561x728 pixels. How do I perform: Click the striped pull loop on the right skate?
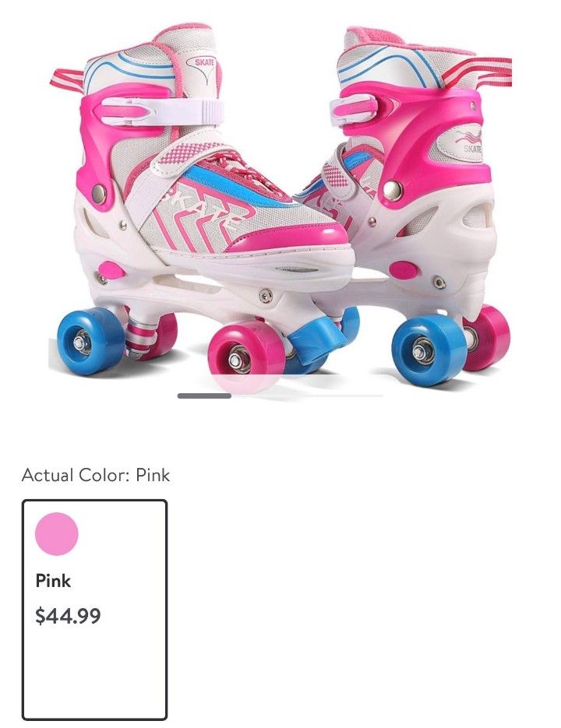point(476,72)
